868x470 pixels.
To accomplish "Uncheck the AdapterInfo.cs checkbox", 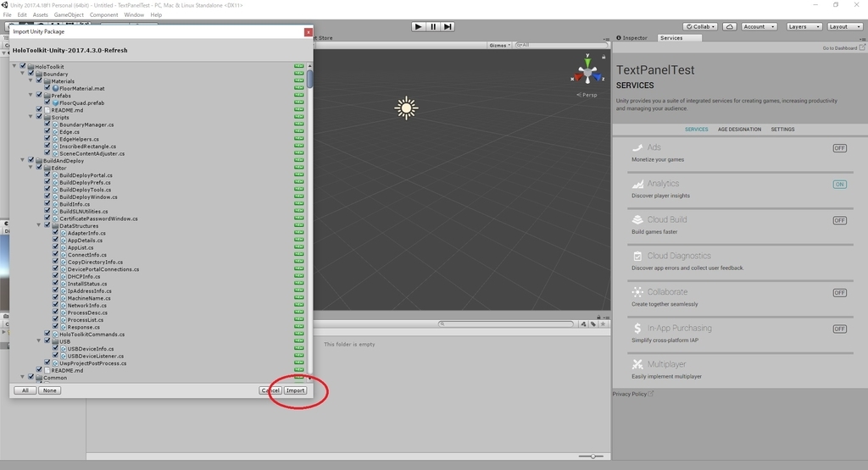I will pyautogui.click(x=55, y=232).
